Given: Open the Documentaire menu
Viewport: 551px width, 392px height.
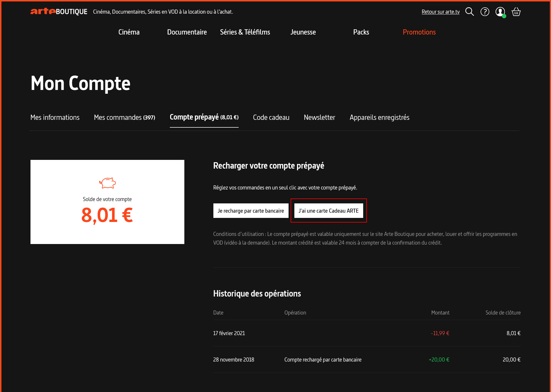Looking at the screenshot, I should tap(187, 32).
